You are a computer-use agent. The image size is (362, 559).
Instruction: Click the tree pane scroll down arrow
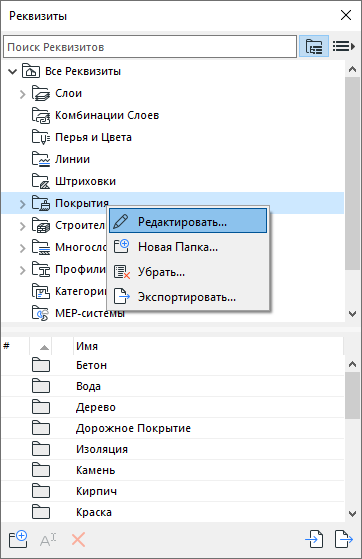tap(352, 314)
